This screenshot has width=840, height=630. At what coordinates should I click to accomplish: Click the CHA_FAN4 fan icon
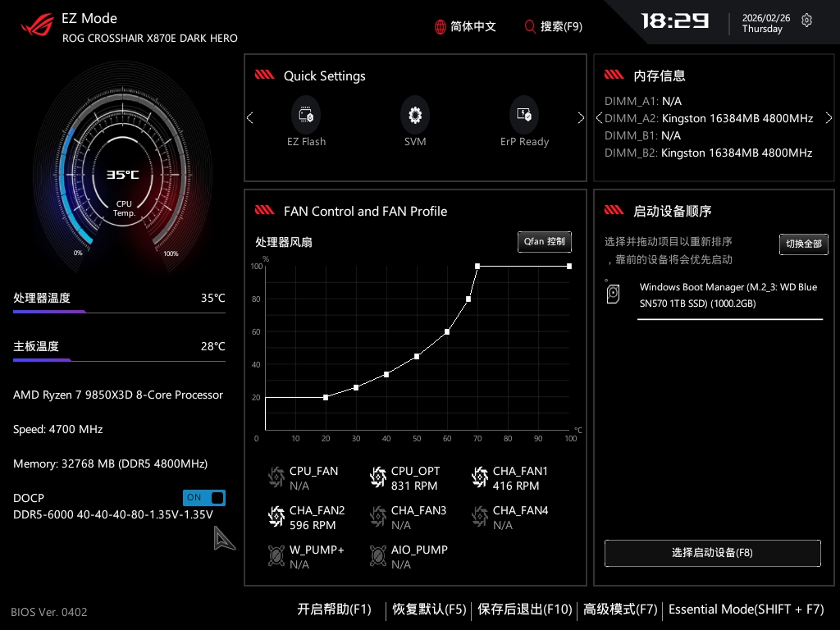click(x=479, y=517)
